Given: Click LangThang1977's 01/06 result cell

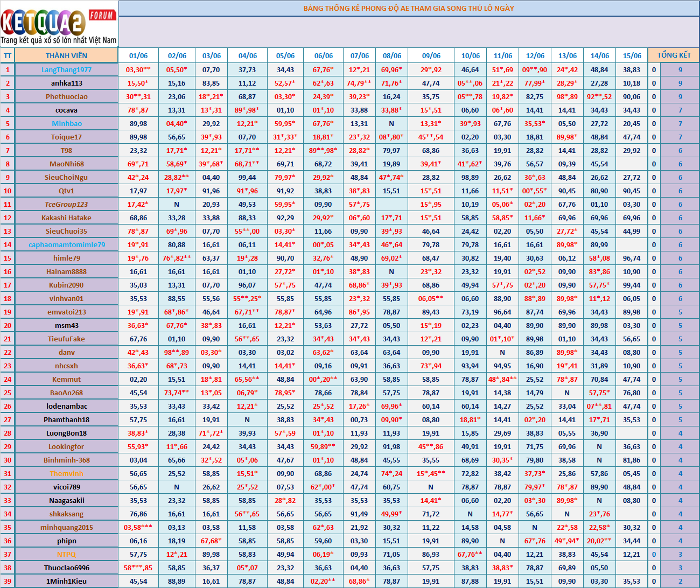Looking at the screenshot, I should [x=138, y=69].
